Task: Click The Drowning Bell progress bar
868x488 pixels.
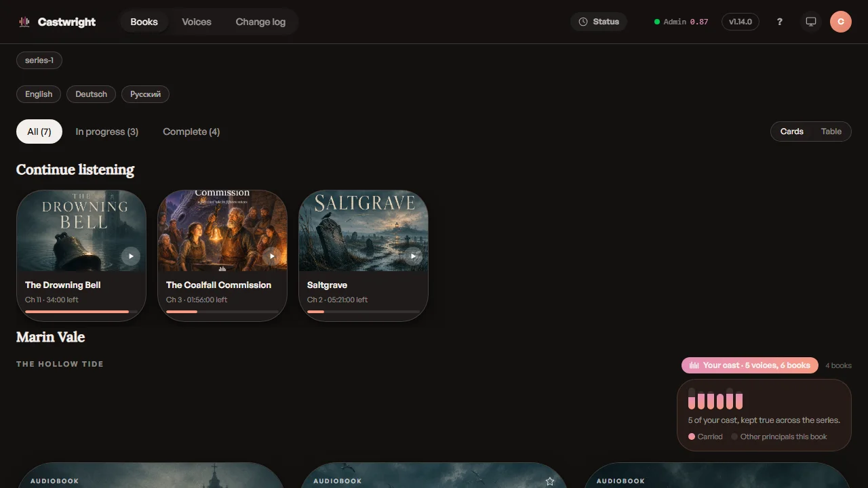Action: pos(81,312)
